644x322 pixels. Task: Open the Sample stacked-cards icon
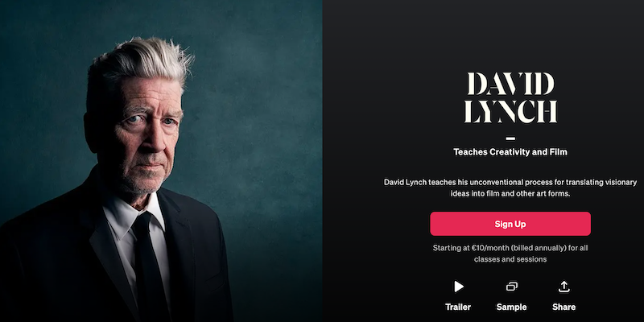pyautogui.click(x=512, y=287)
